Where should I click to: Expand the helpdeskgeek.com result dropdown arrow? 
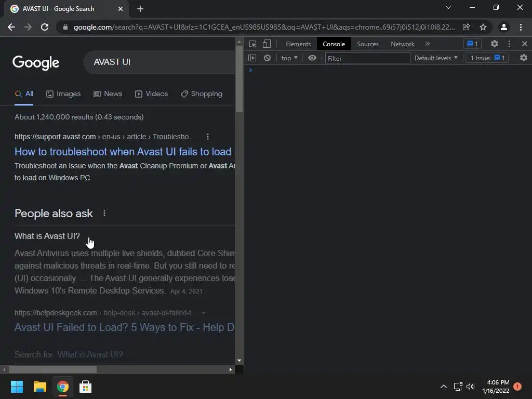pos(204,313)
